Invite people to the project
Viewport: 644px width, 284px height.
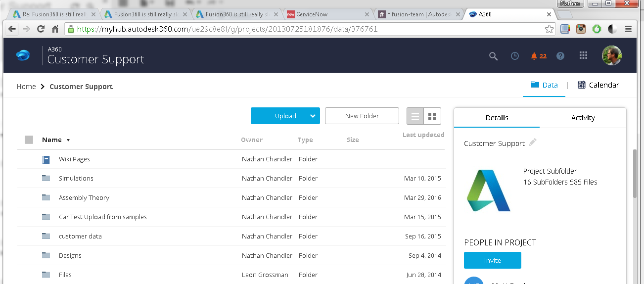(493, 260)
